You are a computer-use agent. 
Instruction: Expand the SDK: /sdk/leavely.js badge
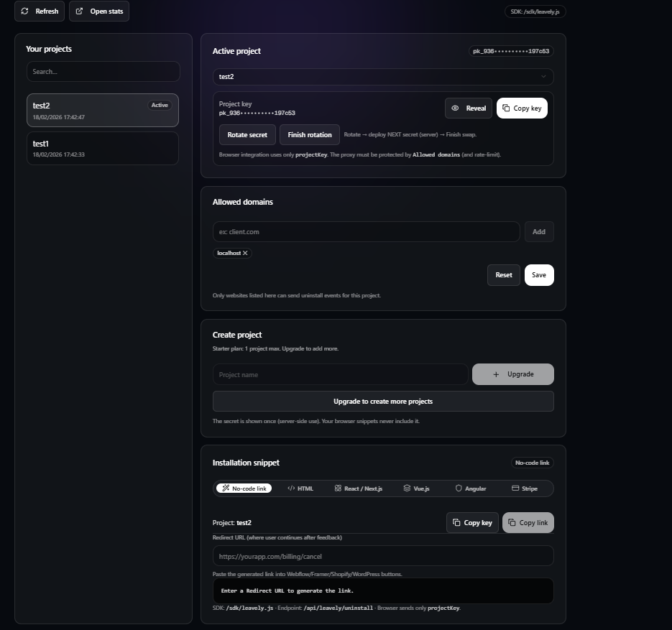[x=534, y=11]
